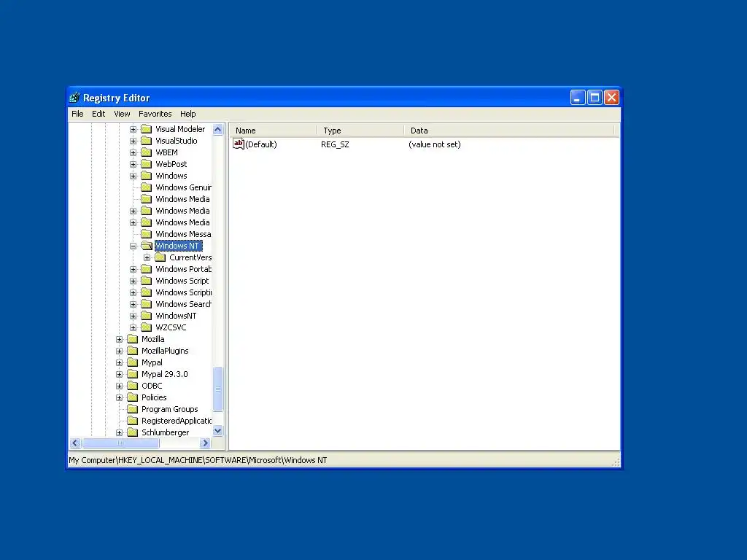The image size is (747, 560).
Task: Click the Policies folder icon
Action: (x=133, y=397)
